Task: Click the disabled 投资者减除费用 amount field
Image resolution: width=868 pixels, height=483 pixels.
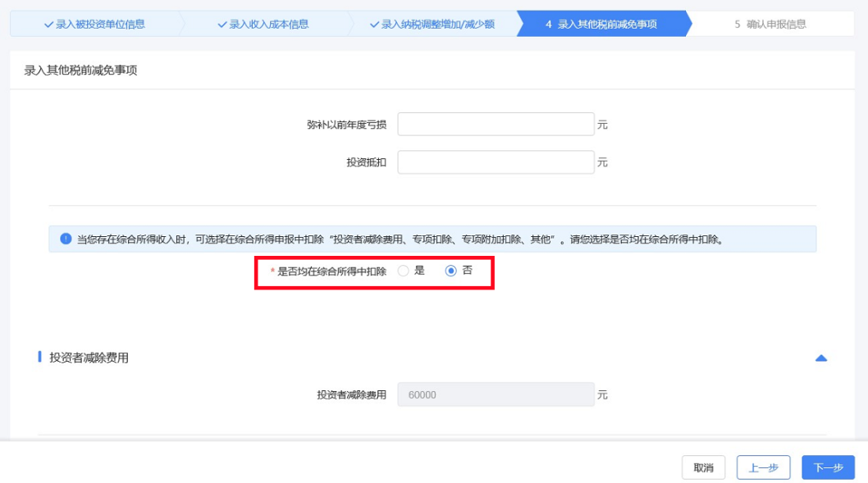Action: (495, 394)
